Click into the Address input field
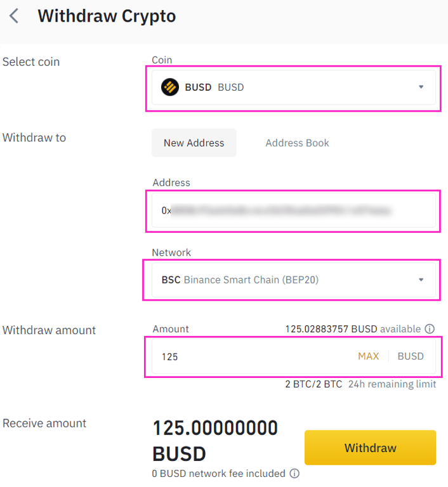Screen dimensions: 448x487 point(292,211)
